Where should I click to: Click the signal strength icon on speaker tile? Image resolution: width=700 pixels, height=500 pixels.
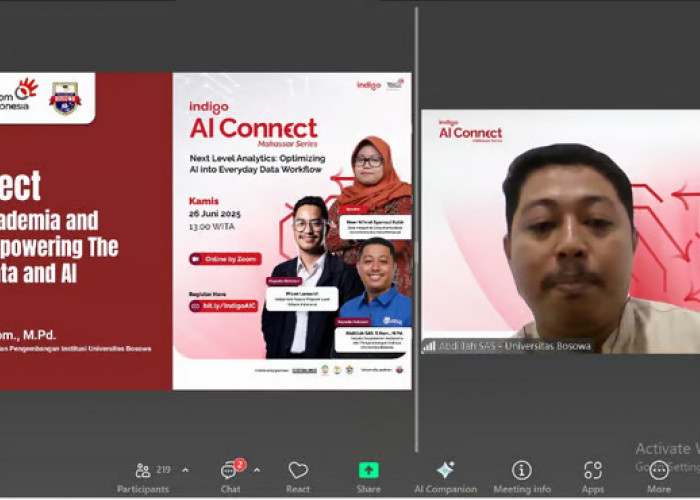[x=429, y=346]
